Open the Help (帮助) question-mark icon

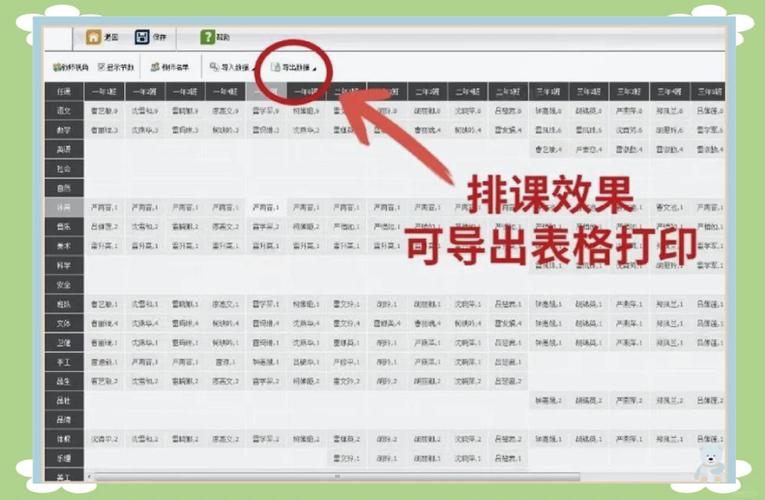pyautogui.click(x=207, y=37)
